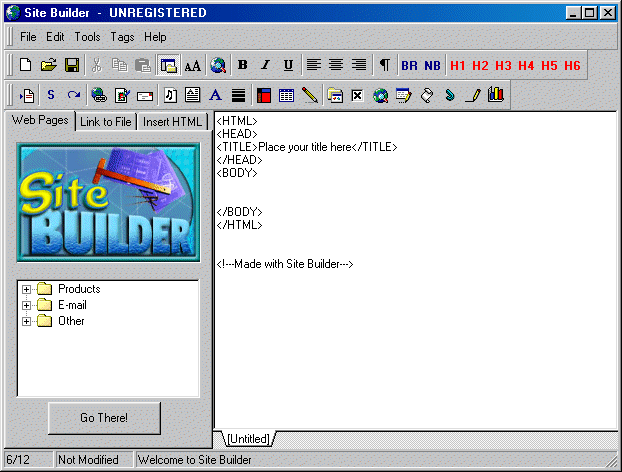Toggle the side panel view button

coord(168,65)
